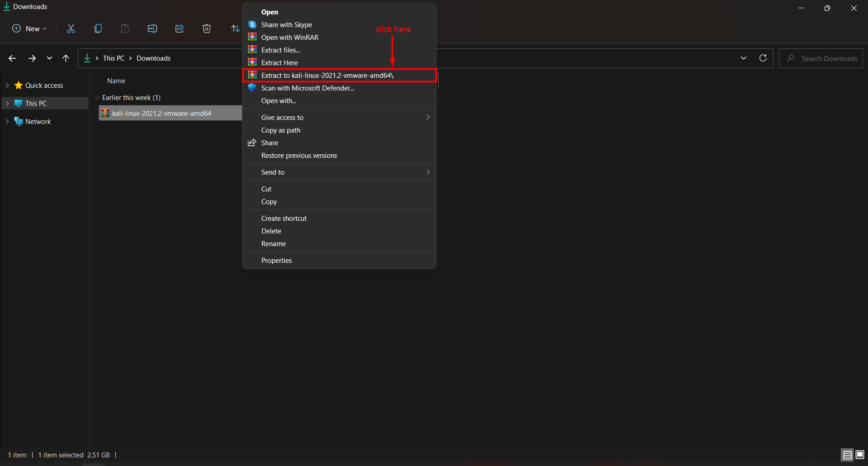Select Extract Here from context menu

click(280, 63)
